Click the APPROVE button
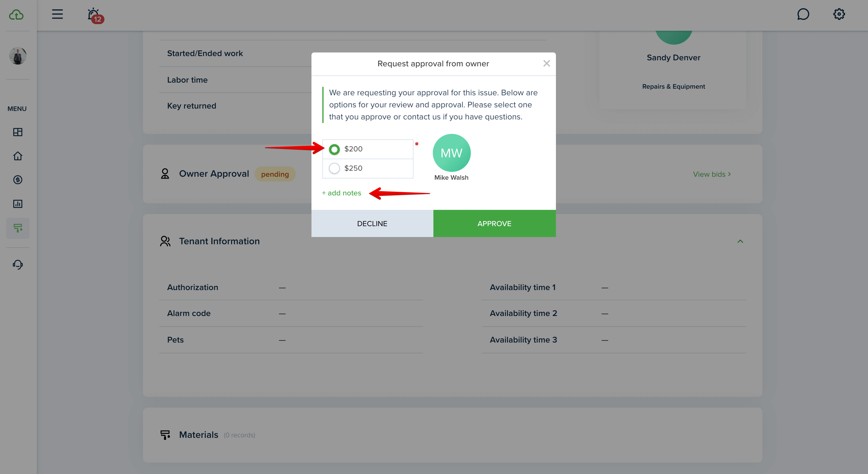Screen dimensions: 868x474 coord(494,223)
